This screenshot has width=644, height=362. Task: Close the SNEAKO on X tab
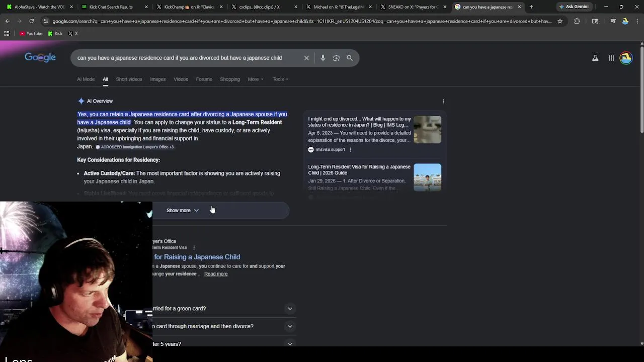point(445,7)
